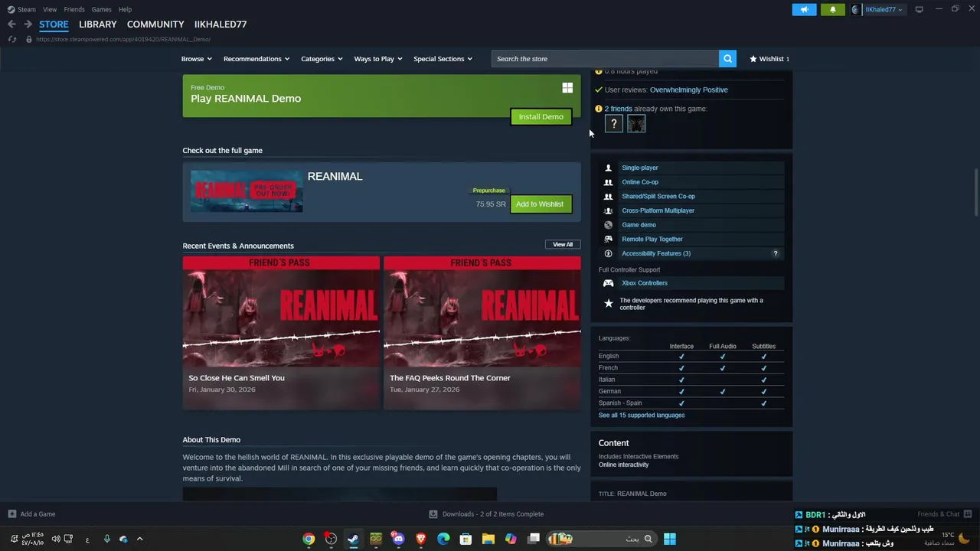Screen dimensions: 980x551
Task: Open Chrome from the taskbar
Action: click(x=309, y=539)
